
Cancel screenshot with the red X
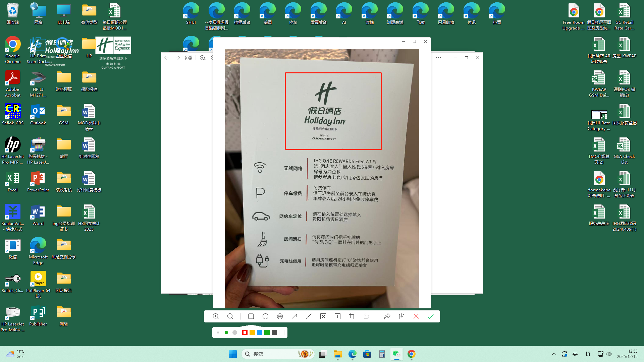point(416,316)
